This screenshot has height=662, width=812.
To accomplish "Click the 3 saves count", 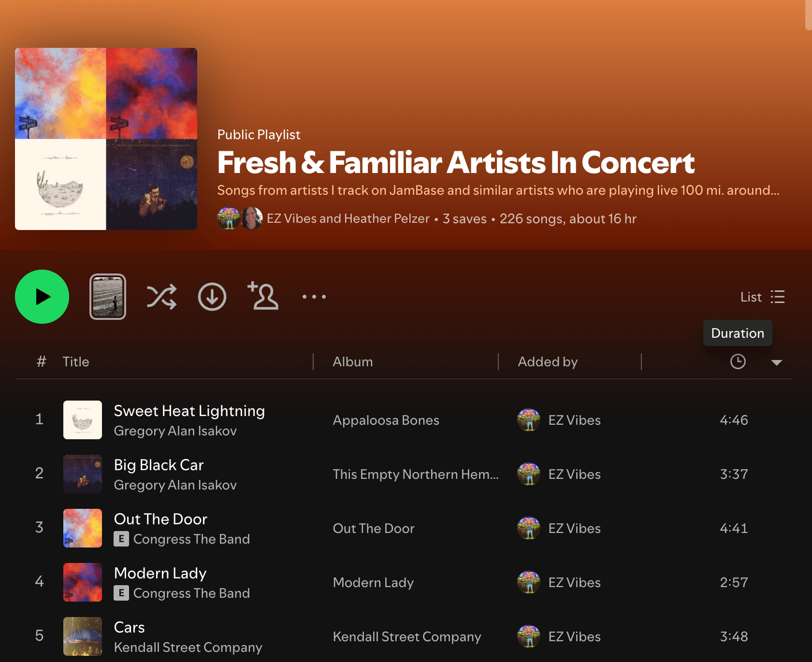I will click(x=464, y=219).
